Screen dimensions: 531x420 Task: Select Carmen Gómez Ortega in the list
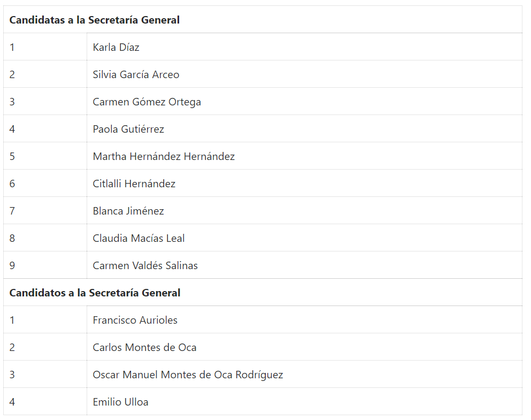147,102
